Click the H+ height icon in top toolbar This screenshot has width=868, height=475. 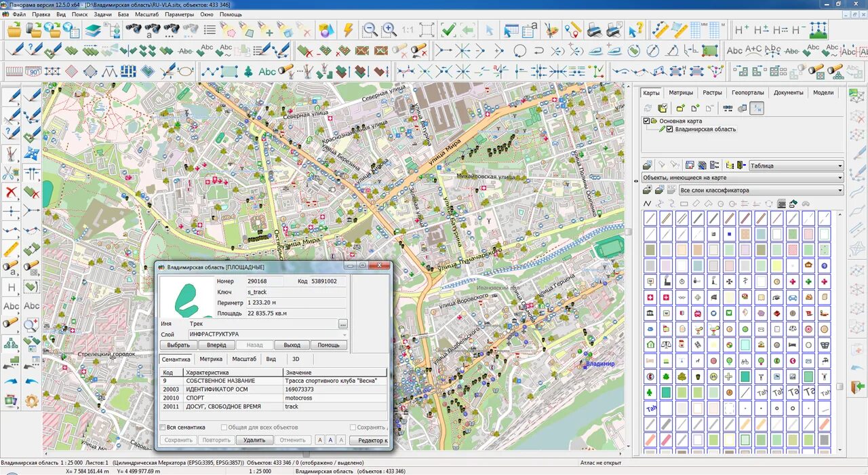[x=742, y=30]
